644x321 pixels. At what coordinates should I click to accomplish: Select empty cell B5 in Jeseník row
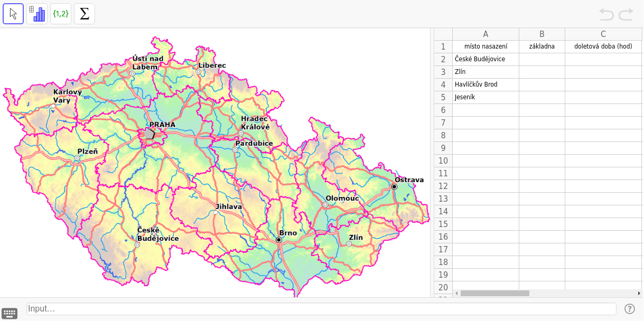[542, 97]
